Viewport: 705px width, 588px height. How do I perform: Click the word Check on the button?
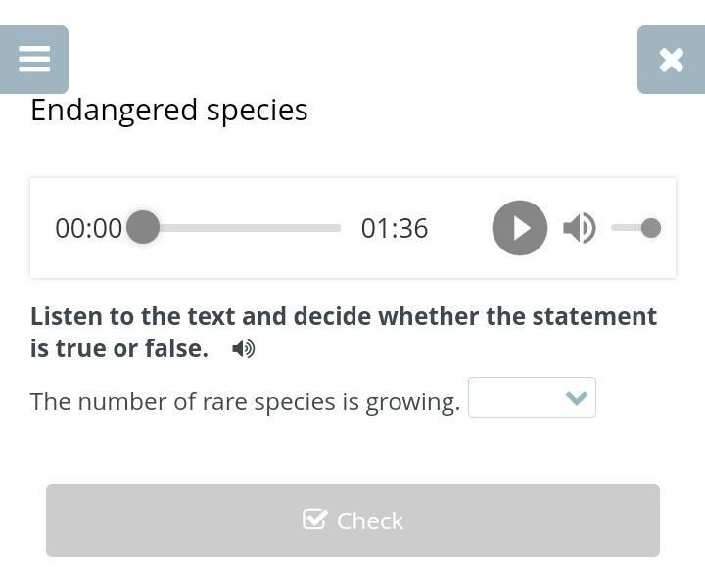tap(370, 520)
